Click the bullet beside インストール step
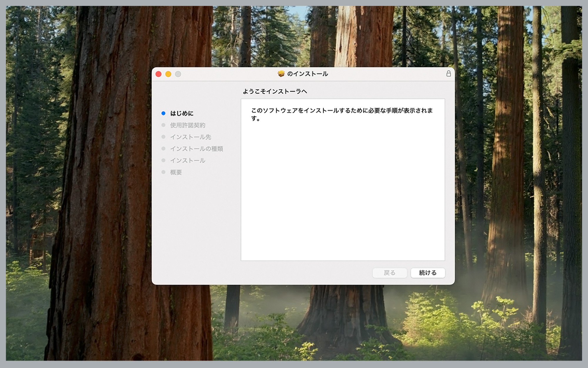The width and height of the screenshot is (588, 368). point(163,160)
